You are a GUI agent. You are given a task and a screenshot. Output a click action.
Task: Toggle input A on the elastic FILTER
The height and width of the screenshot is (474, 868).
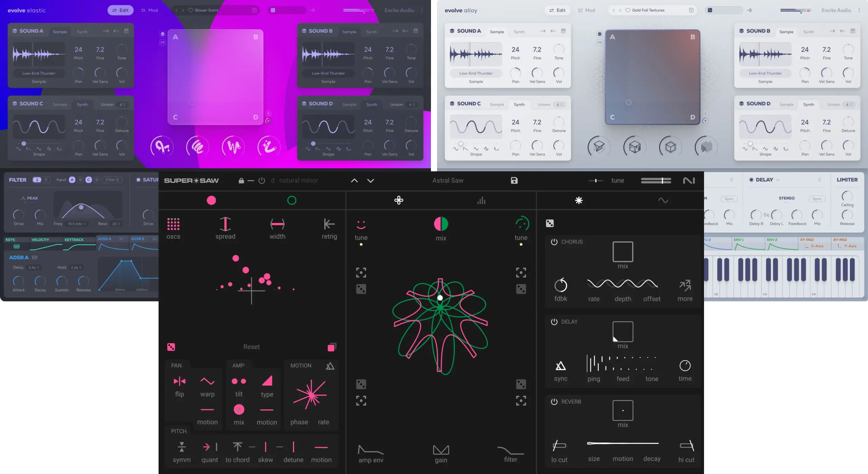point(72,180)
